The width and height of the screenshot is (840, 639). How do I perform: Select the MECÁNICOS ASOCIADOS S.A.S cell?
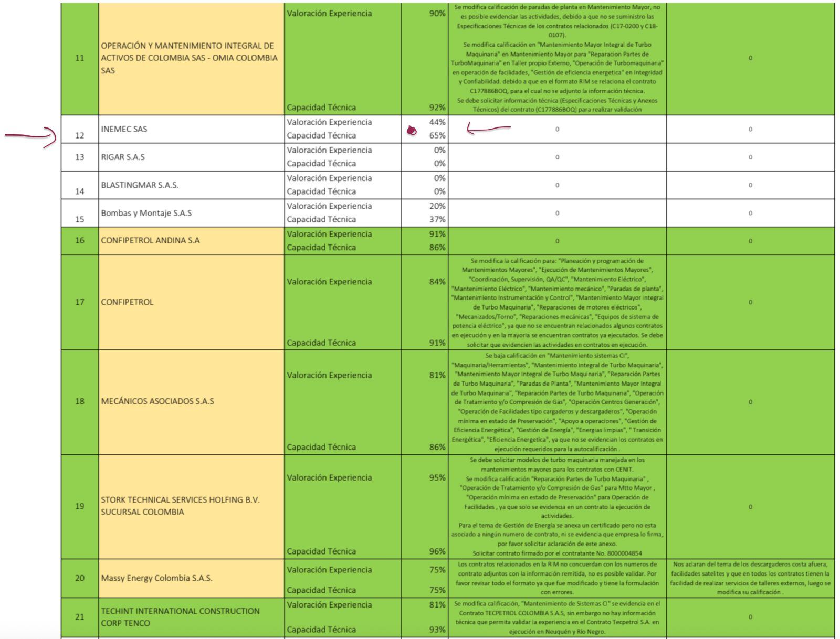coord(191,401)
